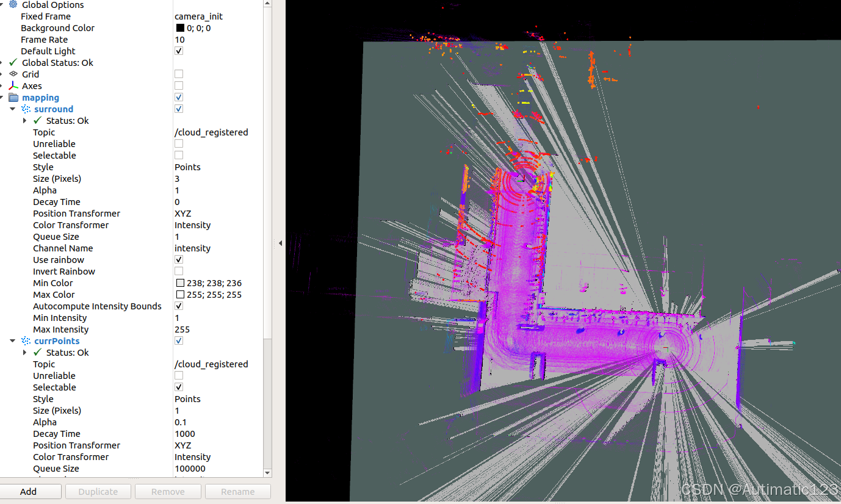
Task: Click the Global Status: Ok checkmark icon
Action: click(12, 62)
